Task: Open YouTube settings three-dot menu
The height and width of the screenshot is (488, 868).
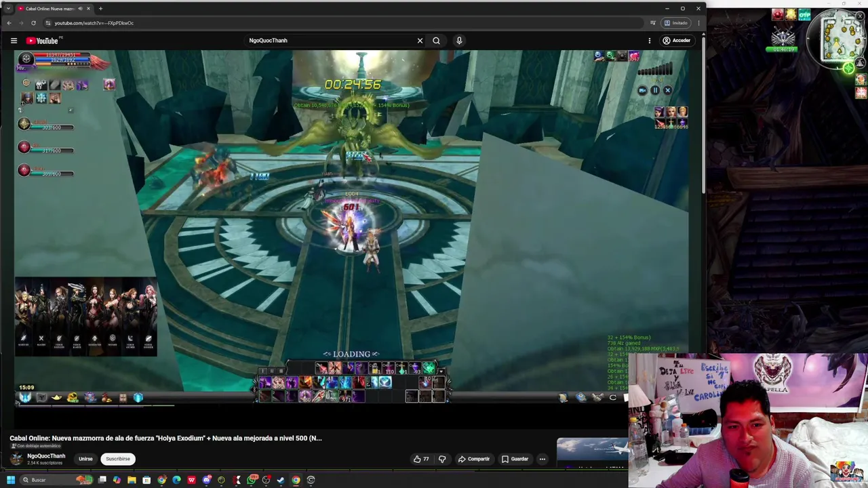Action: (649, 41)
